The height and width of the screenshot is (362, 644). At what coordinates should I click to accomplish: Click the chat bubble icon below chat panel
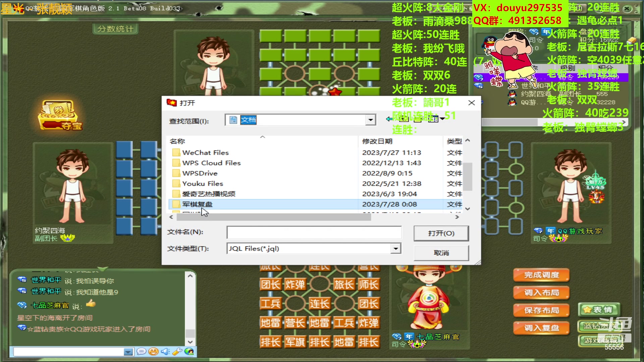point(141,352)
